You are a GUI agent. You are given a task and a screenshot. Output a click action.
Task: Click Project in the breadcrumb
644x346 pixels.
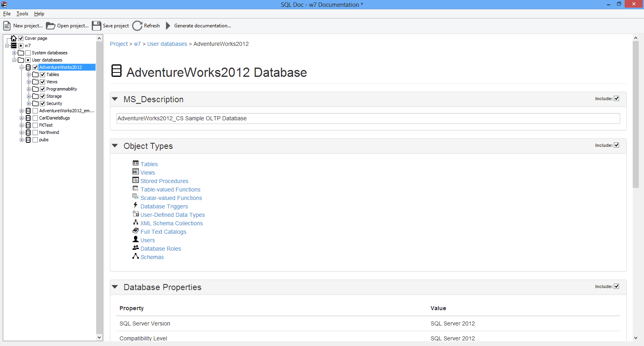(x=119, y=44)
